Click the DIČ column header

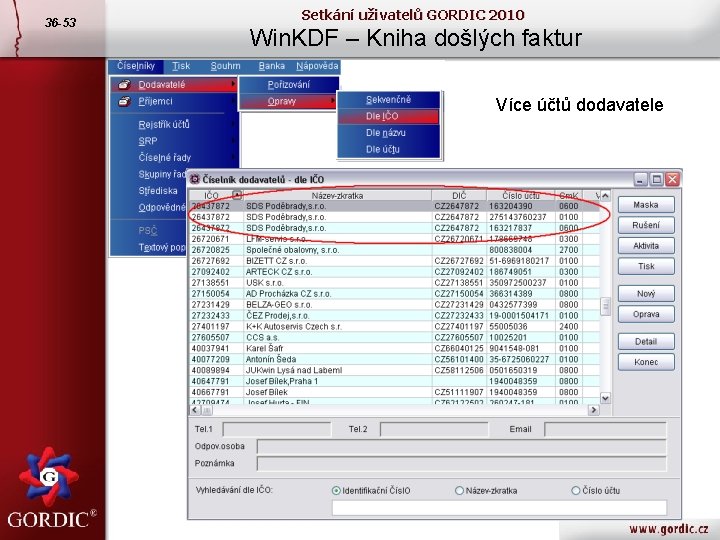tap(459, 196)
